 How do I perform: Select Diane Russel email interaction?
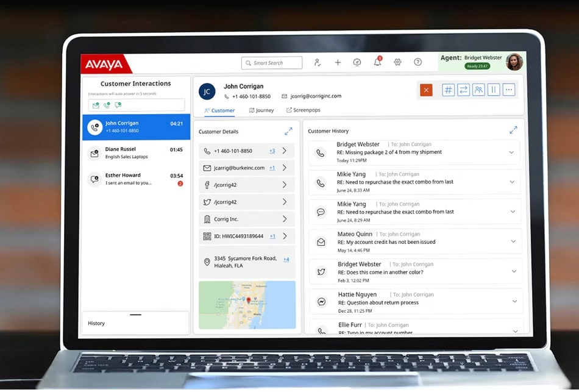[136, 152]
